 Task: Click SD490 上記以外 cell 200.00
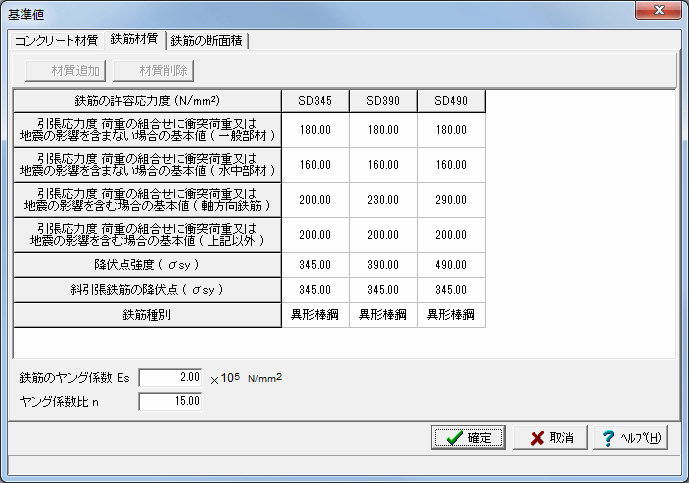click(x=451, y=235)
